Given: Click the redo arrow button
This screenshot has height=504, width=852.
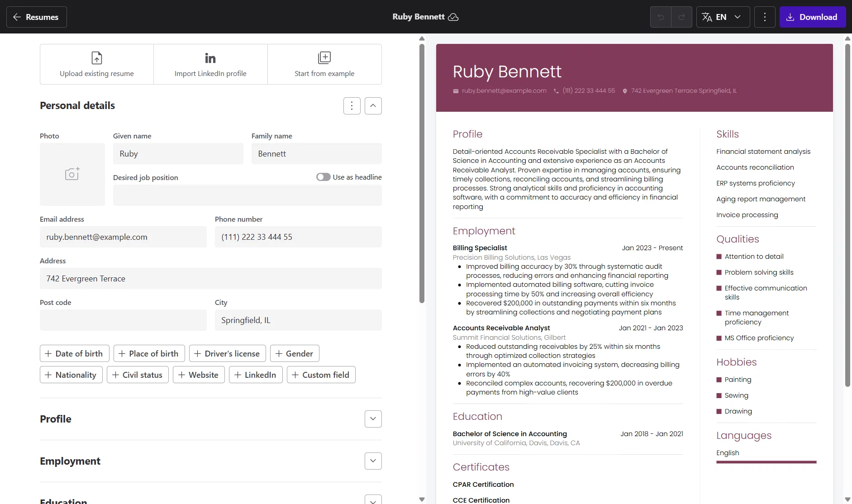Looking at the screenshot, I should click(681, 17).
